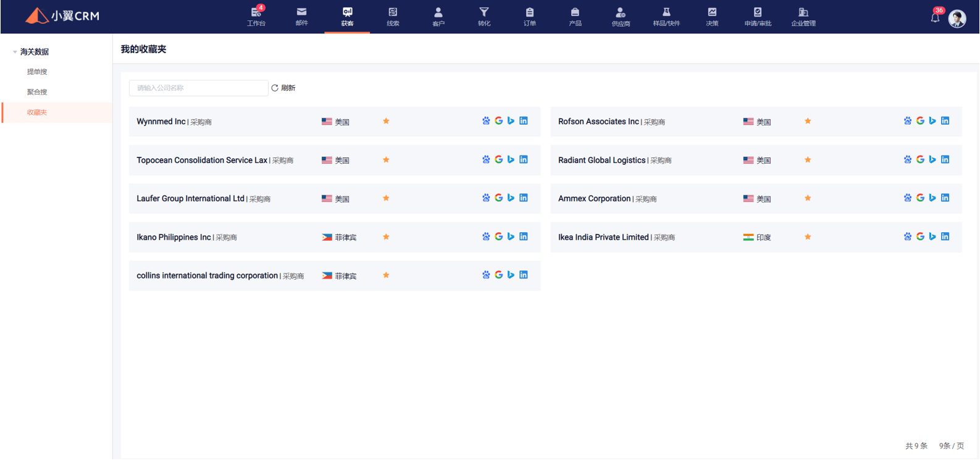The width and height of the screenshot is (980, 463).
Task: Open Ikea India Private Limited entry
Action: (603, 237)
